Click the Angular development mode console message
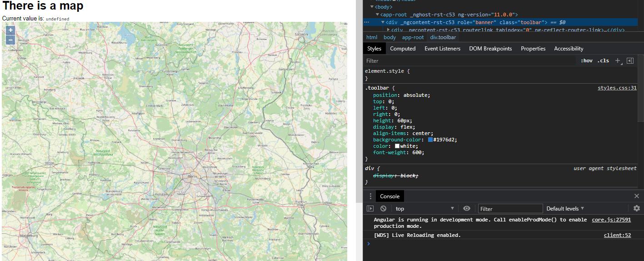Image resolution: width=644 pixels, height=261 pixels. click(x=480, y=223)
